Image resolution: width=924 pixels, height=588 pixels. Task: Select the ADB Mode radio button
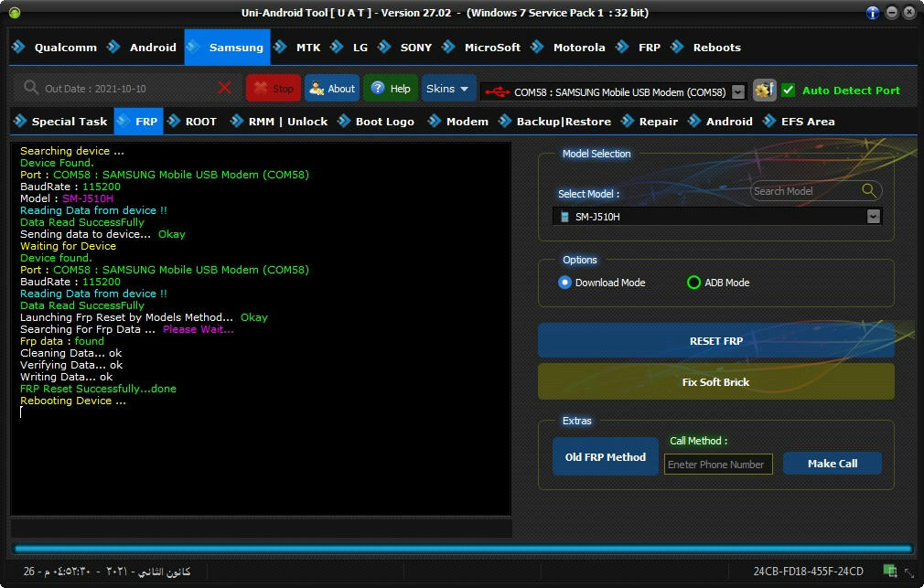click(693, 283)
